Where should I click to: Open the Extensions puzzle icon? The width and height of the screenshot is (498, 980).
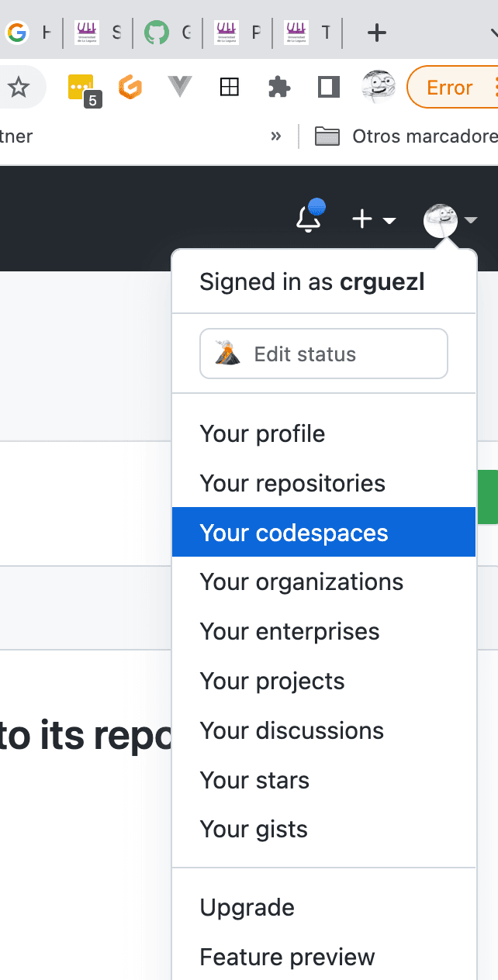coord(279,88)
